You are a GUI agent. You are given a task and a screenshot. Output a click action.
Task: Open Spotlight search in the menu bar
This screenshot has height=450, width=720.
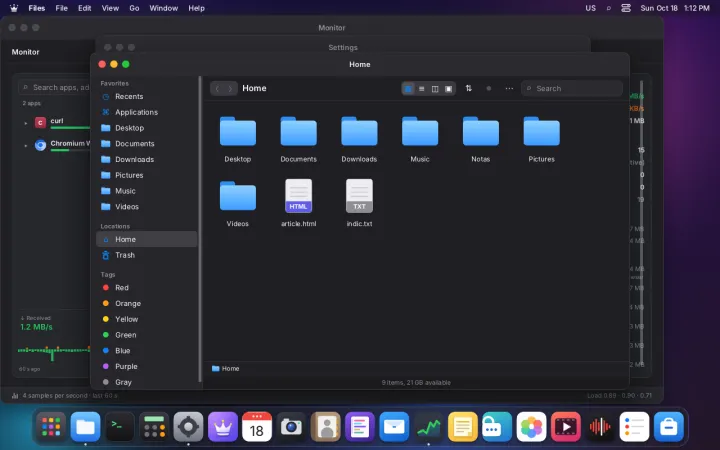click(x=608, y=8)
